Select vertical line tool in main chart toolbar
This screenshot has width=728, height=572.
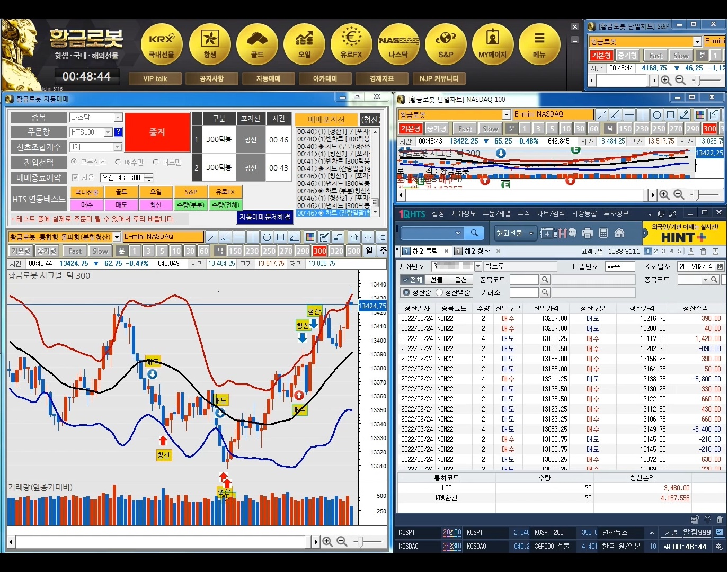tap(253, 237)
